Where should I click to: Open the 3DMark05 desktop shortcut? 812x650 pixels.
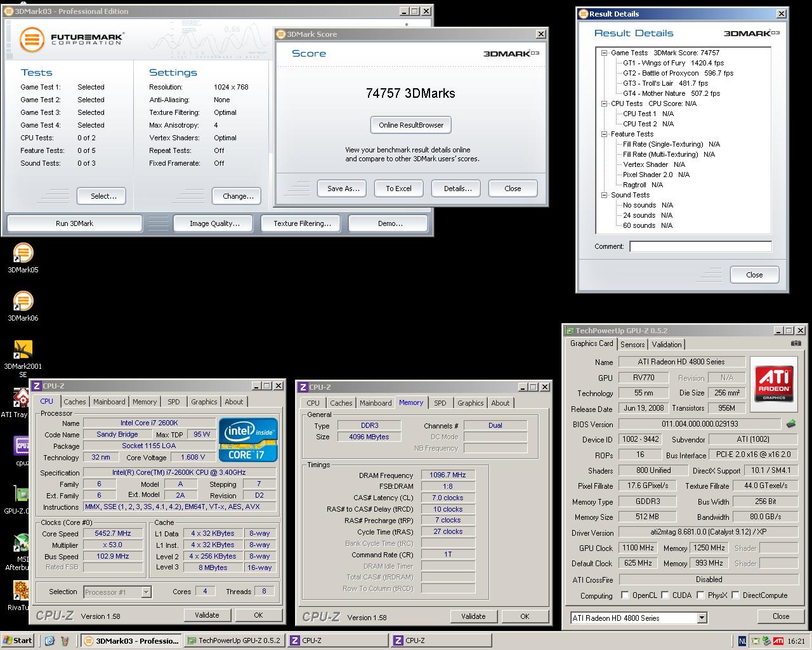click(23, 254)
